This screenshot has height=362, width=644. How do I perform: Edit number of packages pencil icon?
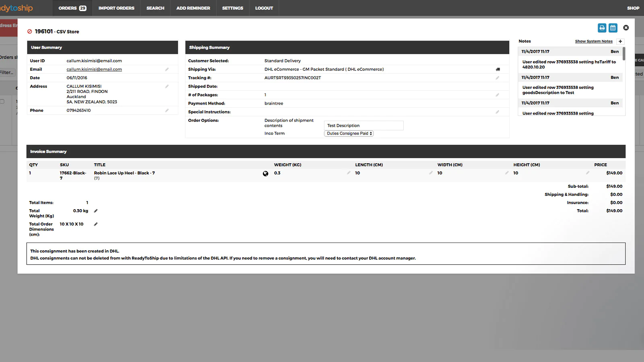(x=497, y=95)
